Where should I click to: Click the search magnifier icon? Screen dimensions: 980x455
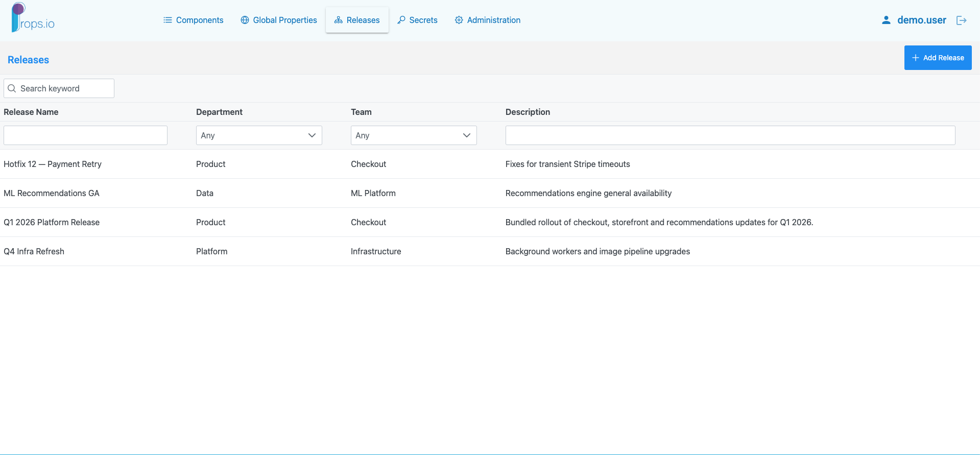coord(12,88)
